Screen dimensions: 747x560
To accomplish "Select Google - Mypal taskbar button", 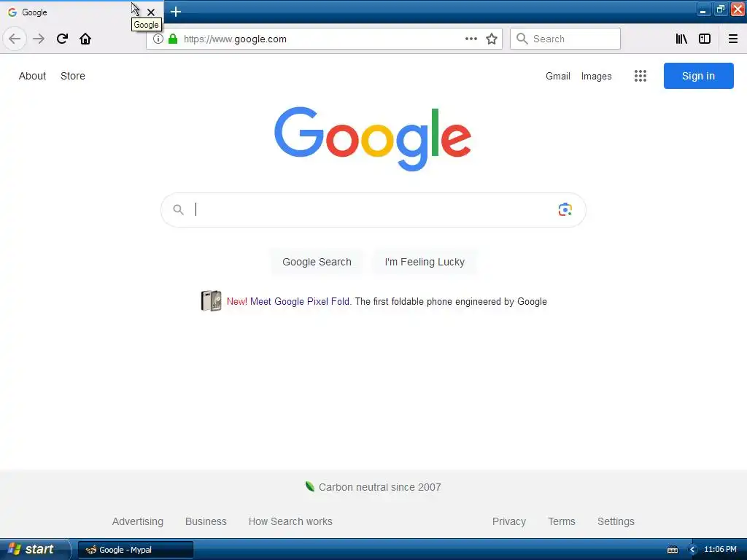I will [136, 550].
